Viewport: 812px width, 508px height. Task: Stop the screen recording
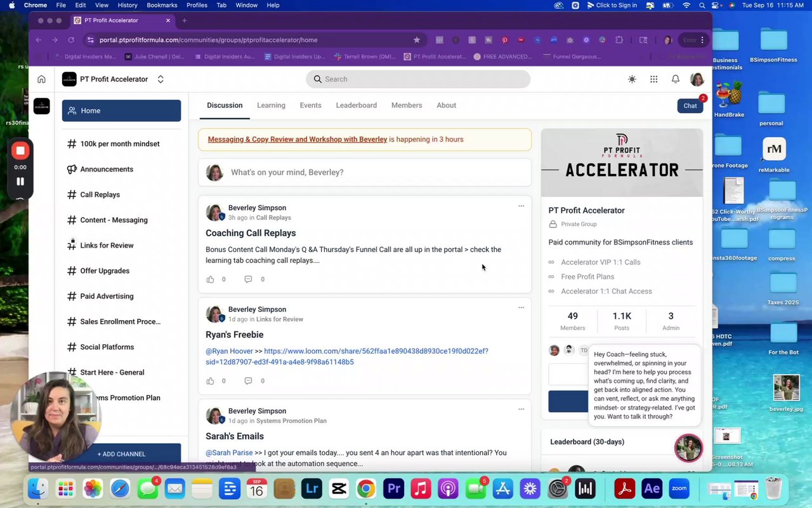[x=20, y=150]
